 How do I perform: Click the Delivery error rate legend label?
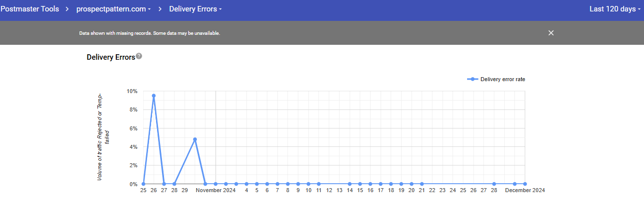502,79
